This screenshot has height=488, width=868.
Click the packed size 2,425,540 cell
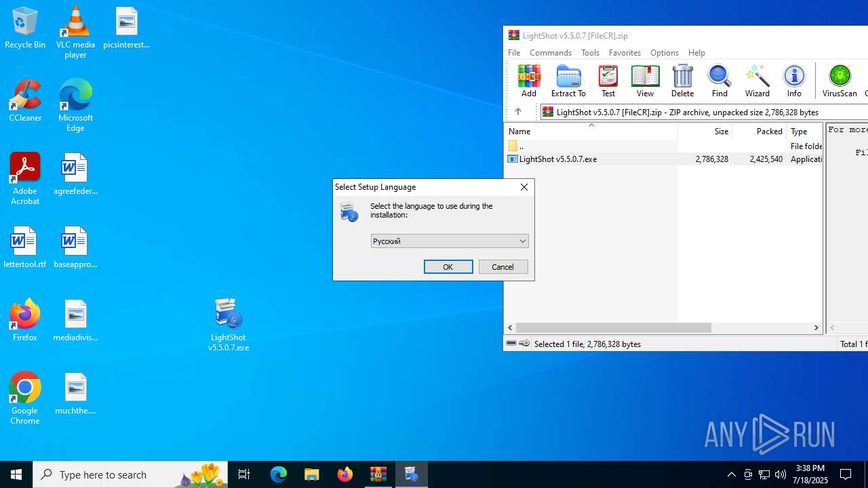click(766, 159)
